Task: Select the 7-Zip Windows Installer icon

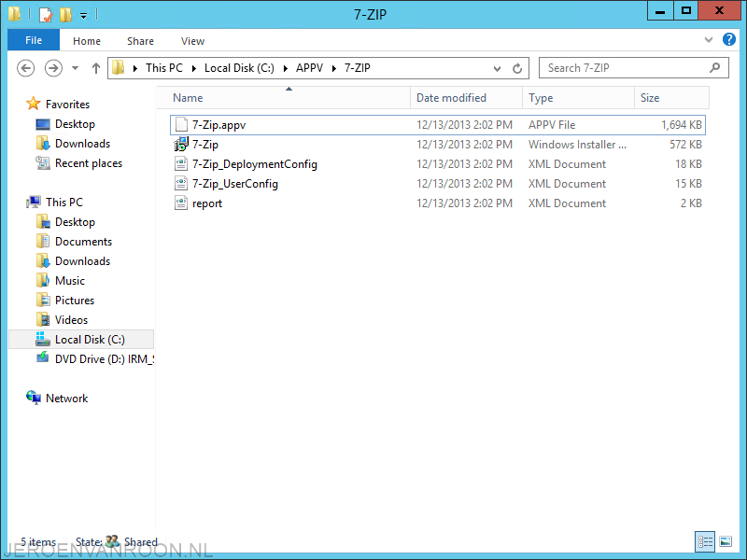Action: pyautogui.click(x=181, y=145)
